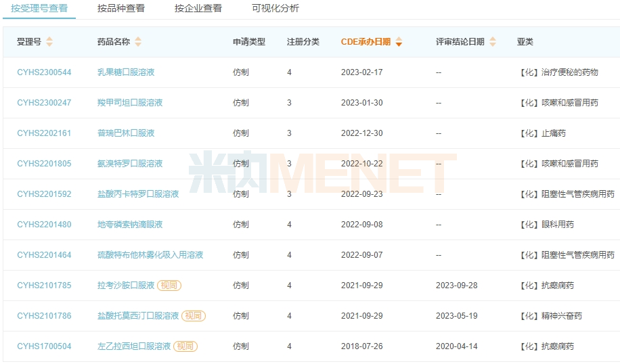The width and height of the screenshot is (620, 364).
Task: Click 【化】抗癫痫药 in CYHS1700504 row
Action: click(546, 346)
